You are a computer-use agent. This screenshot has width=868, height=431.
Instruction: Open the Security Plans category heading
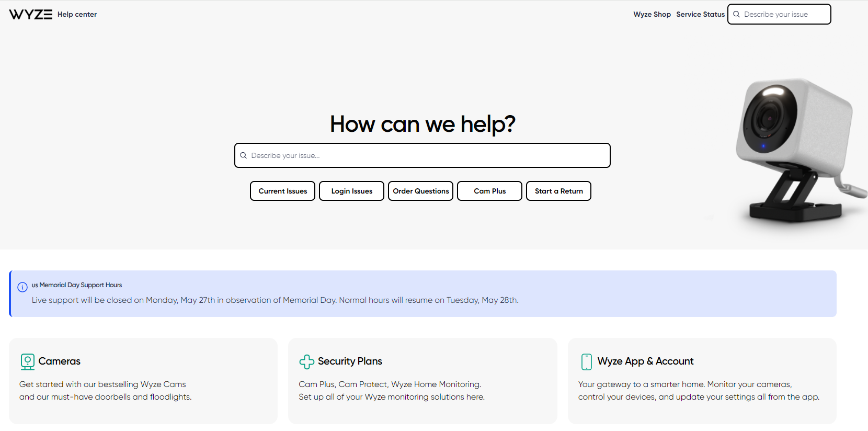350,361
